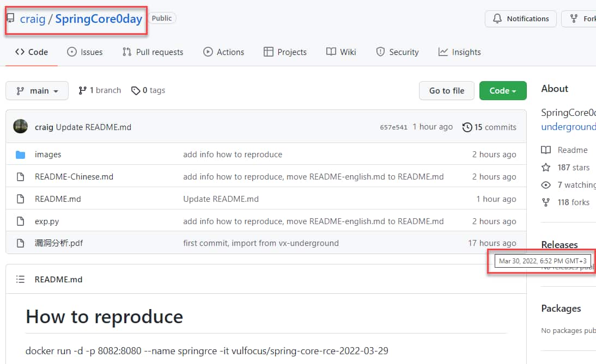This screenshot has width=596, height=364.
Task: Switch to the Issues tab
Action: [x=84, y=52]
